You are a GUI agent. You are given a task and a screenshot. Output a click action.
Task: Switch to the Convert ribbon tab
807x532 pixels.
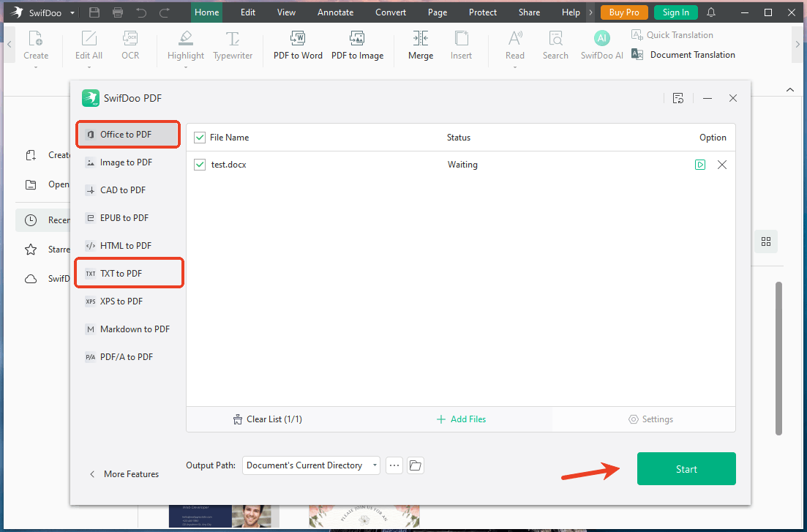pos(390,12)
